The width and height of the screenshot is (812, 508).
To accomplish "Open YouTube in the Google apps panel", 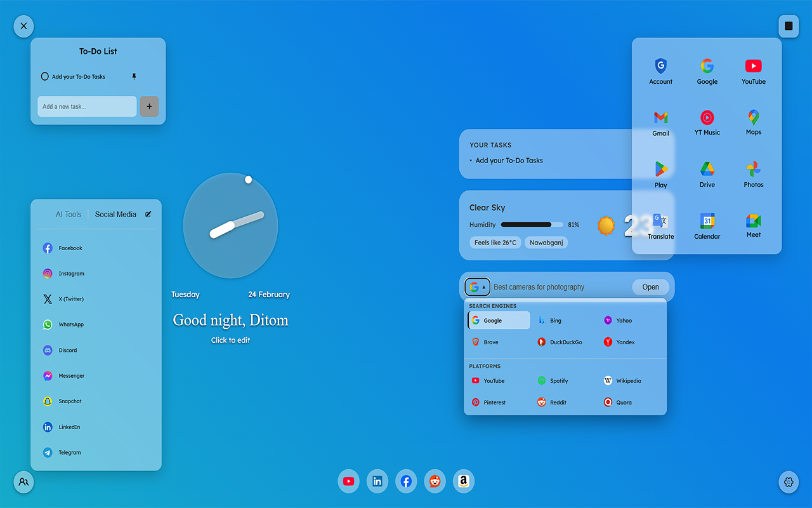I will 754,71.
